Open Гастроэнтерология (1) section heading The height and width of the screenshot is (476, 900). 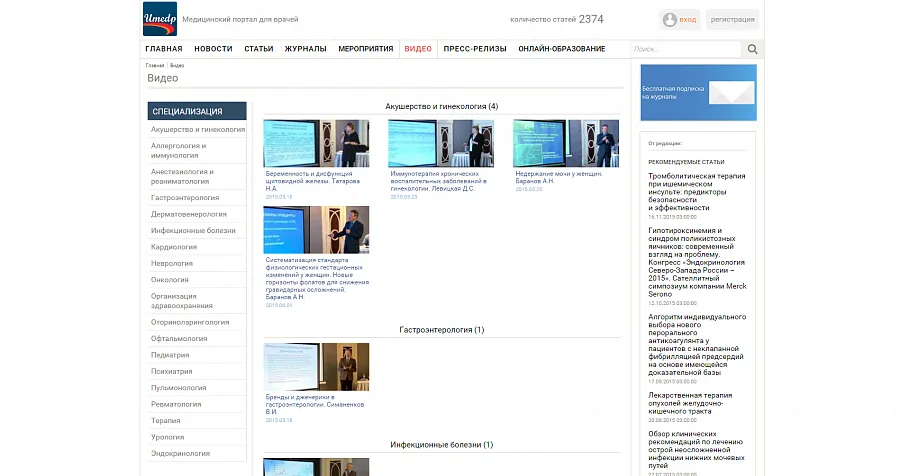tap(441, 330)
